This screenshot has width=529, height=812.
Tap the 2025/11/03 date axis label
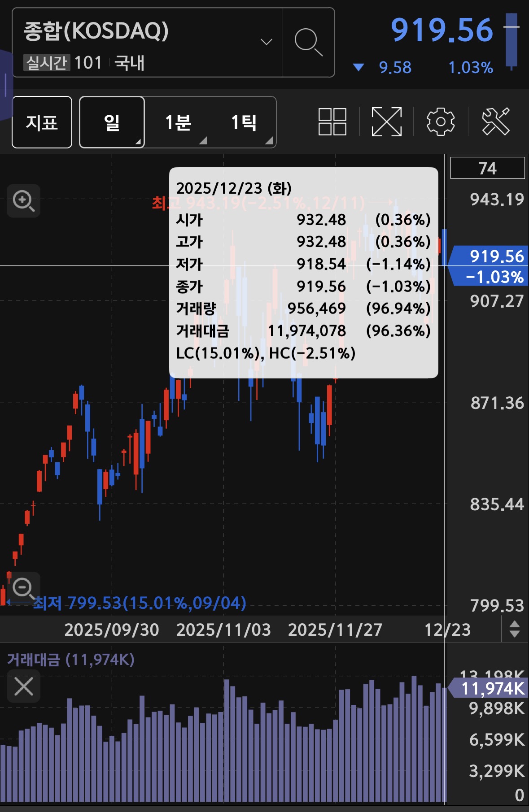tap(223, 630)
